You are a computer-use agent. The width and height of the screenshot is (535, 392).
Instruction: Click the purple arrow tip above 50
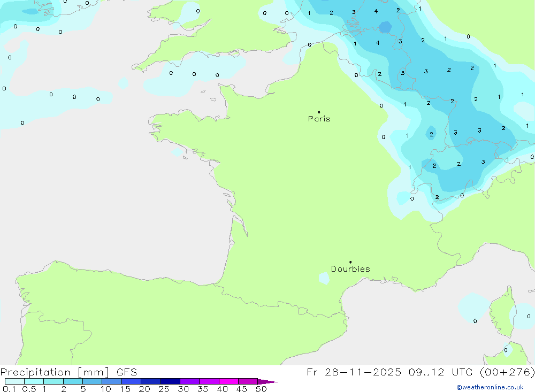267,381
